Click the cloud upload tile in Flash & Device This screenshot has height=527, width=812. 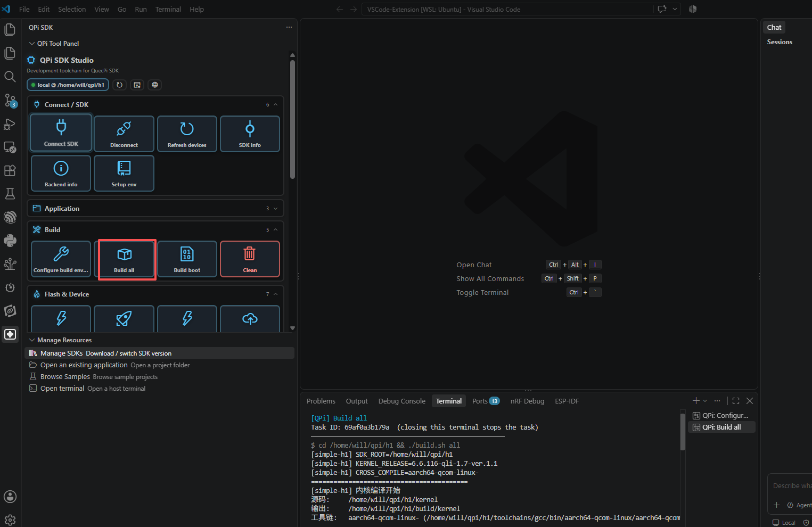tap(250, 318)
